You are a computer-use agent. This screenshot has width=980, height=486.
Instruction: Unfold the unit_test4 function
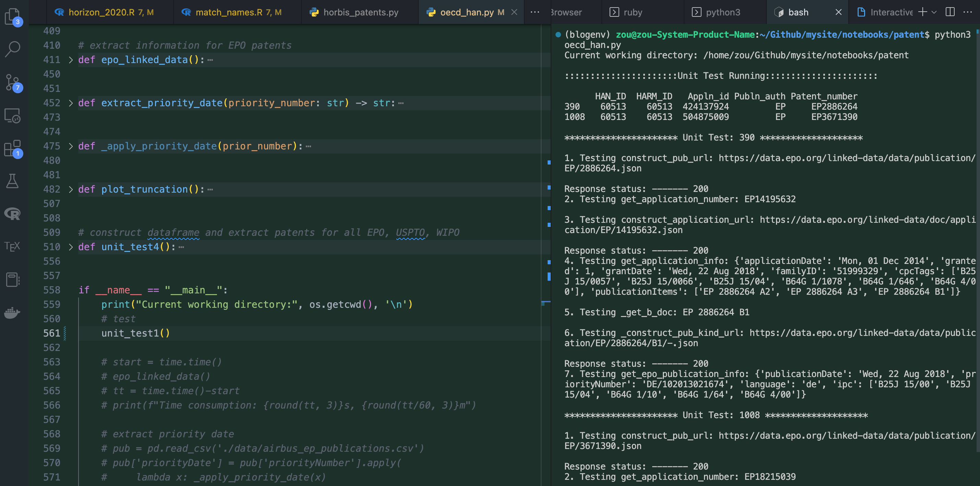point(71,247)
